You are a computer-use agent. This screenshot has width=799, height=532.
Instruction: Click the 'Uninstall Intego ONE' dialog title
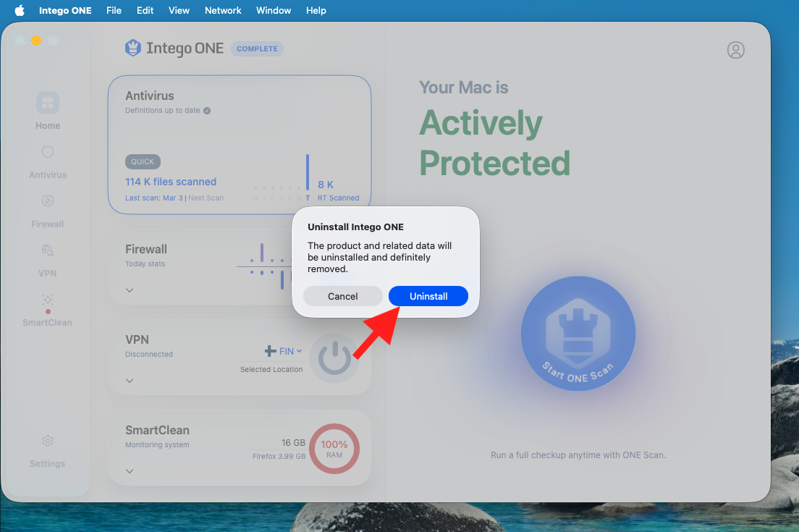355,227
